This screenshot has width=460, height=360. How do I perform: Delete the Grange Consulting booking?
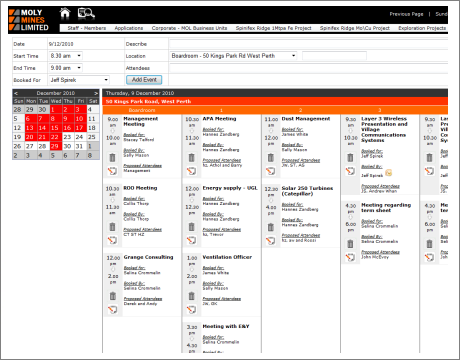pos(112,296)
